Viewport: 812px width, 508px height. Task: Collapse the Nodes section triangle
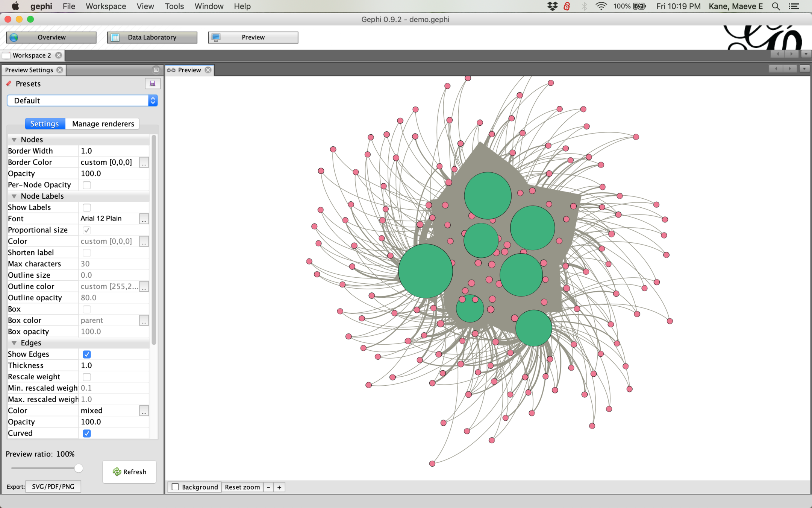pos(14,140)
